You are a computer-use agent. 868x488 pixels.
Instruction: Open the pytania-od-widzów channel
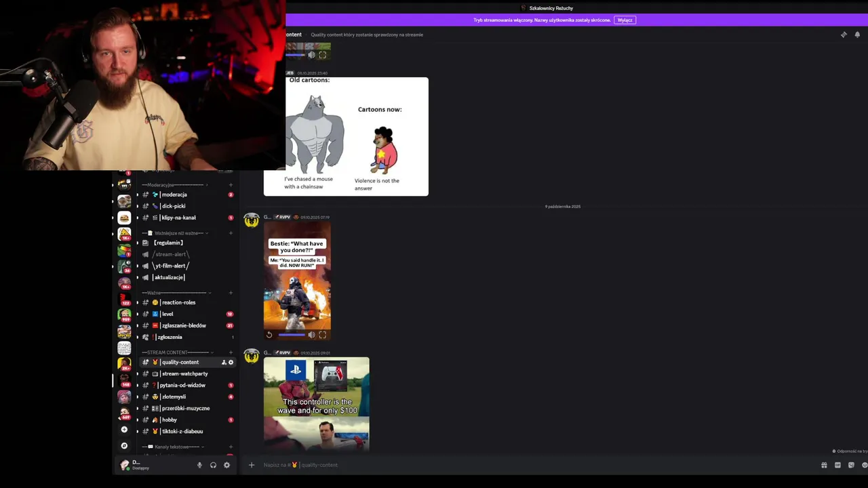pos(188,385)
